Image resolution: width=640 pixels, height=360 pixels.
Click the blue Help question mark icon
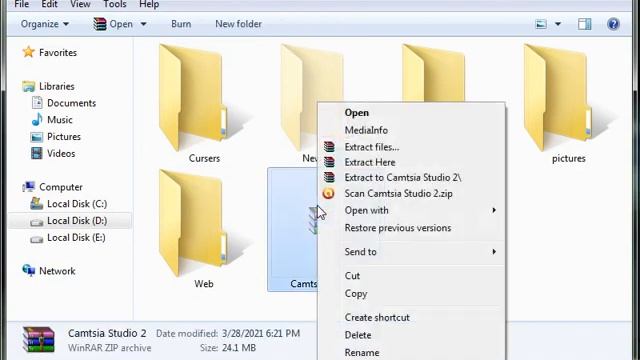pyautogui.click(x=613, y=24)
